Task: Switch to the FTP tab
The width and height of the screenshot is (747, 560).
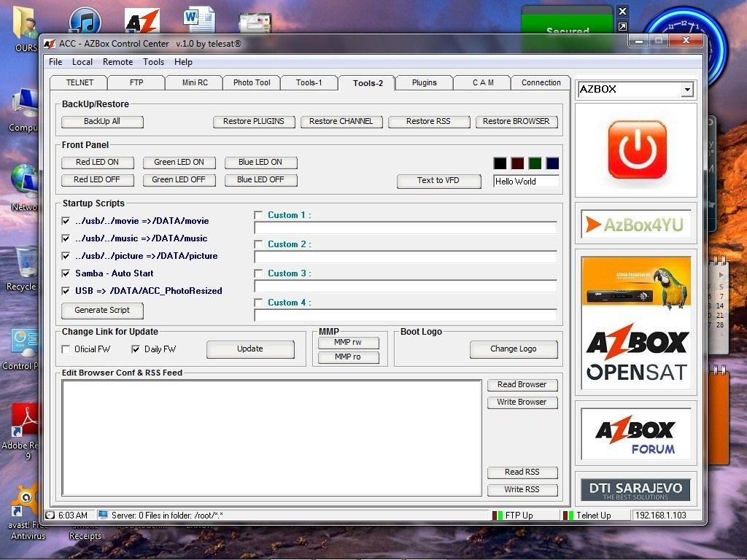Action: tap(136, 82)
